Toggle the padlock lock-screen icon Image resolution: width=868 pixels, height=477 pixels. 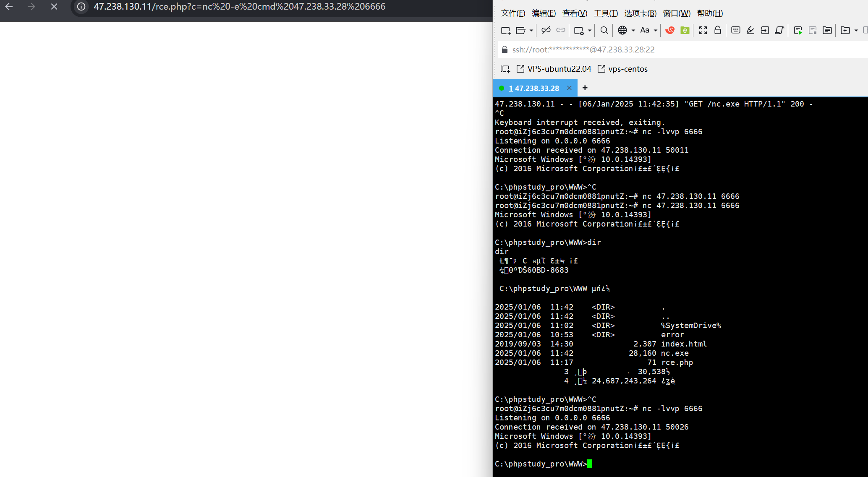(718, 30)
